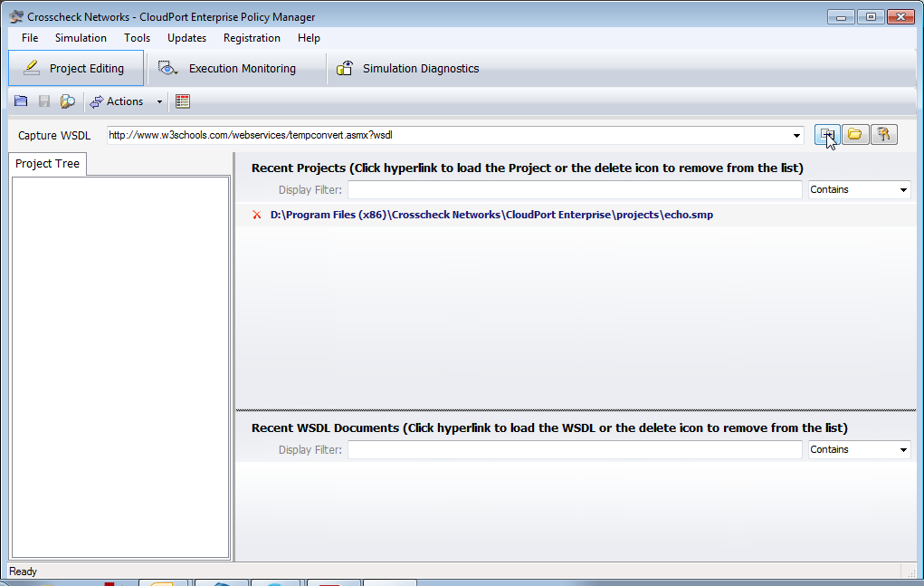Viewport: 924px width, 586px height.
Task: Expand the Capture WSDL URL history dropdown
Action: tap(796, 136)
